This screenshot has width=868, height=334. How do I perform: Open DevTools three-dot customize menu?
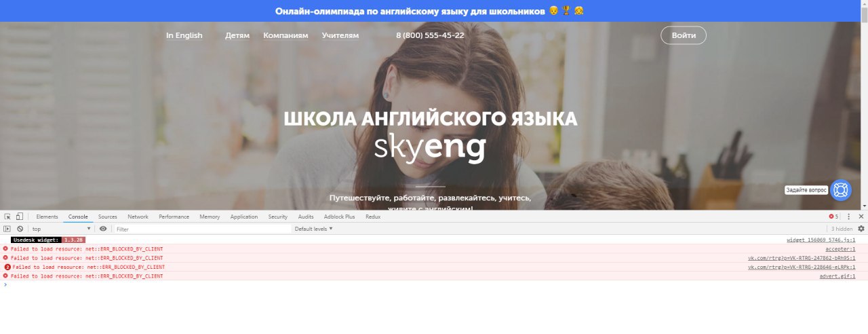848,217
